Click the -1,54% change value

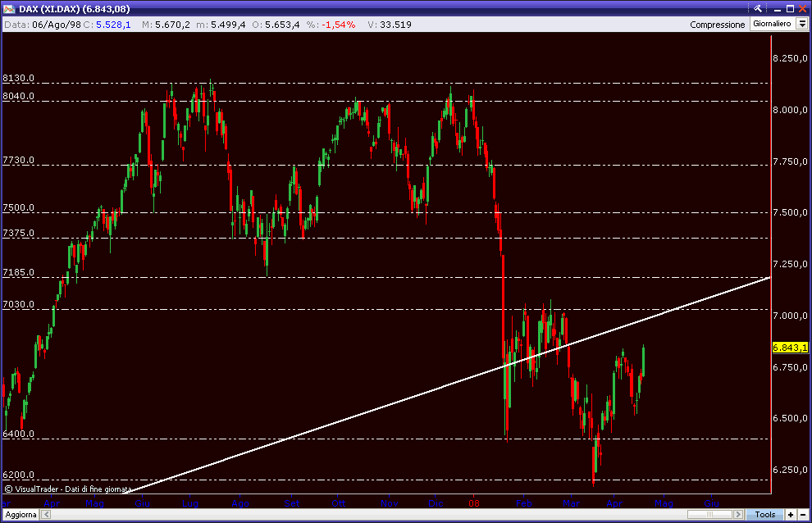[x=340, y=25]
